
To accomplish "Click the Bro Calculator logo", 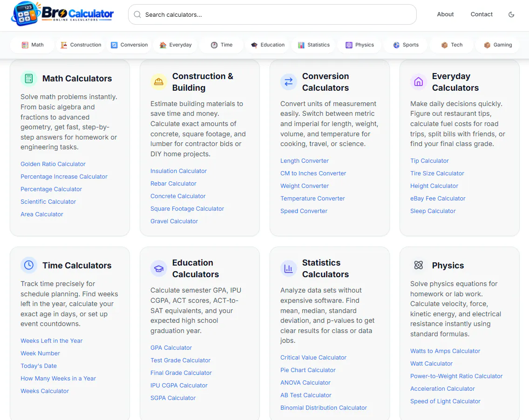I will tap(62, 14).
